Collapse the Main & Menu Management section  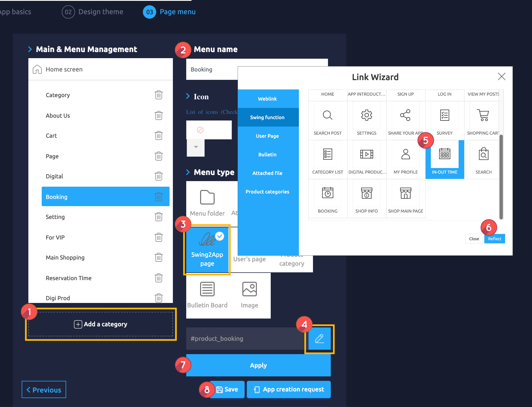[30, 49]
